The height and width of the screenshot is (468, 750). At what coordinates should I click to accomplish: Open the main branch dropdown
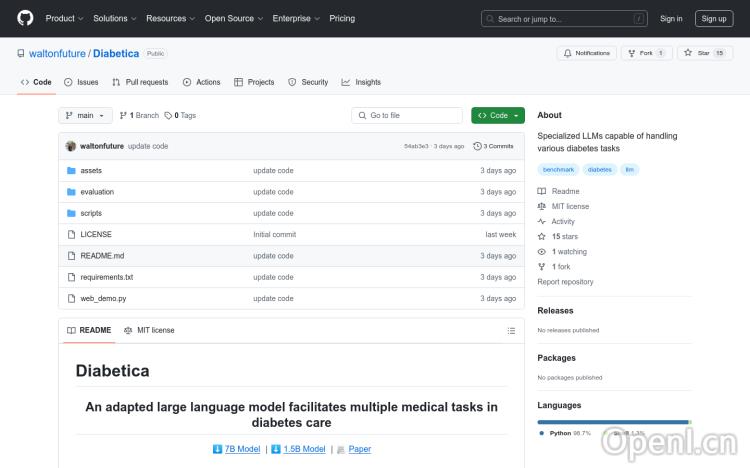pos(85,115)
